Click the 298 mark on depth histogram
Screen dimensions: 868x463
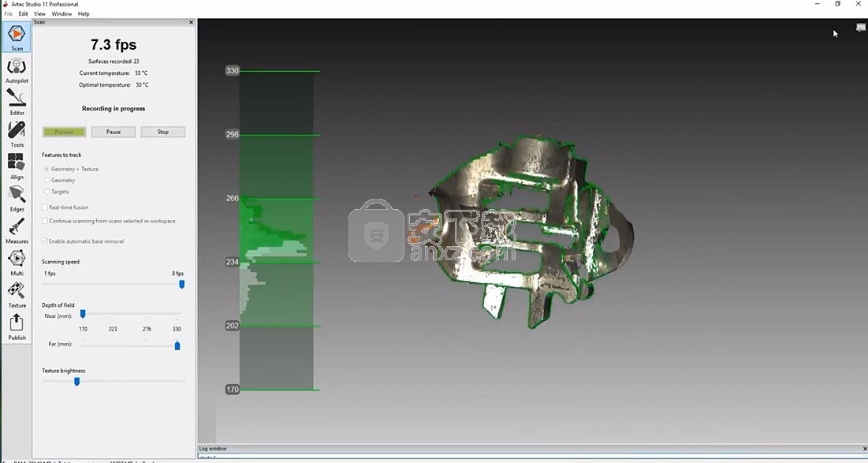click(x=232, y=134)
